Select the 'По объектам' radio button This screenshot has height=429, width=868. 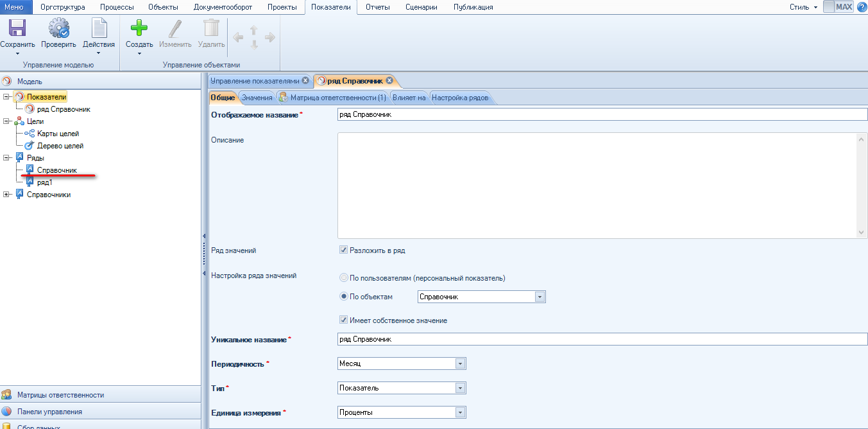pos(344,297)
